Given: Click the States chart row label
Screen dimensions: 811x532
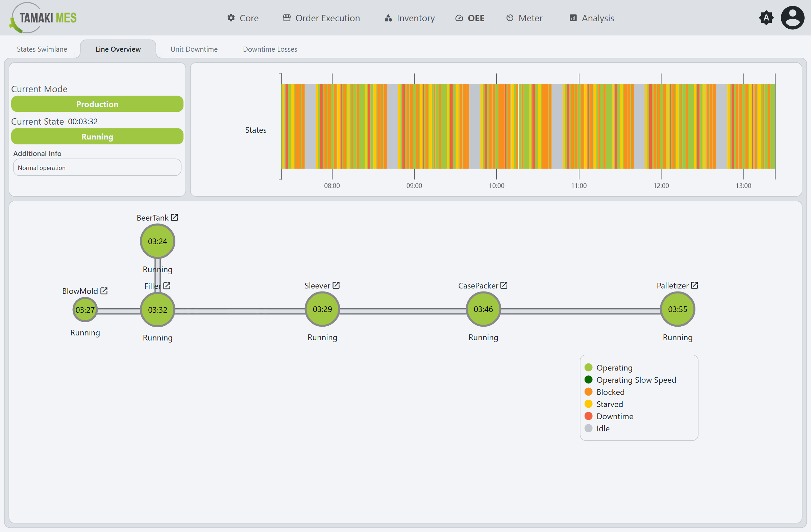Looking at the screenshot, I should (256, 130).
